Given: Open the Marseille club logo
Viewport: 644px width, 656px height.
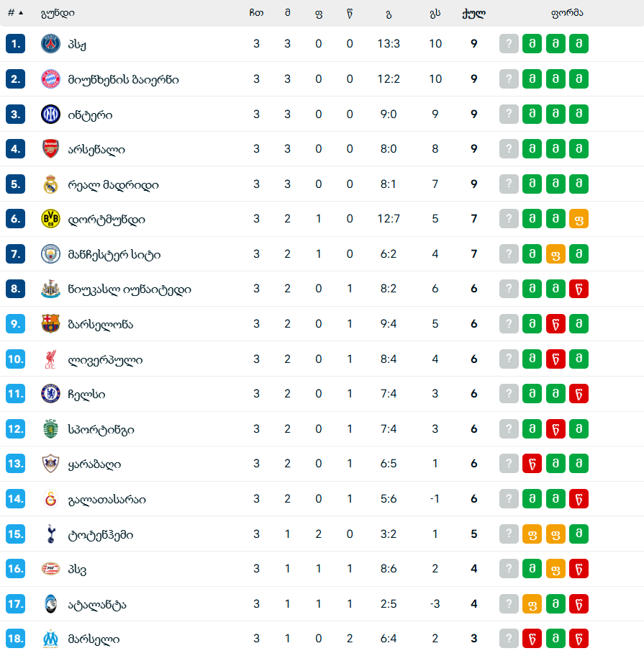Looking at the screenshot, I should (x=50, y=639).
